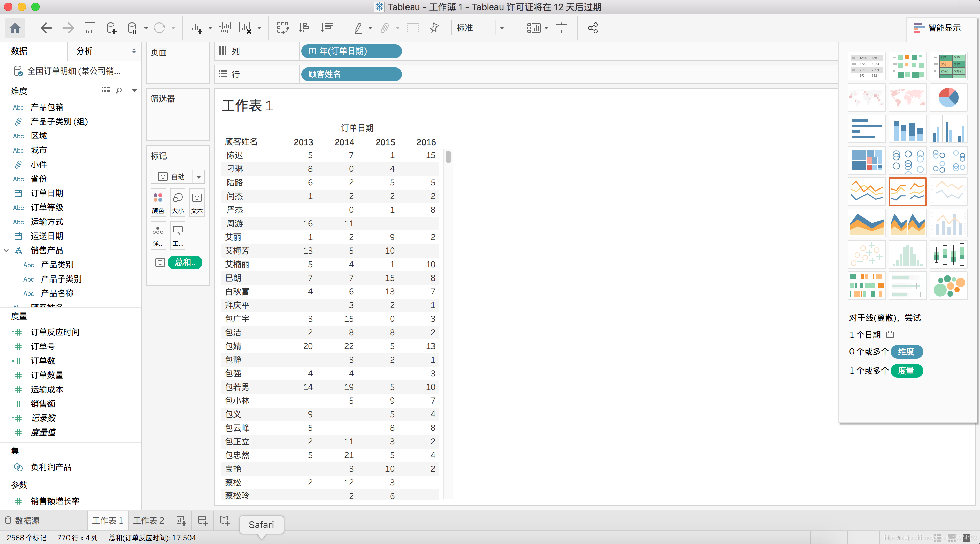Choose the treemap chart in Show Me
This screenshot has width=980, height=544.
(x=867, y=161)
